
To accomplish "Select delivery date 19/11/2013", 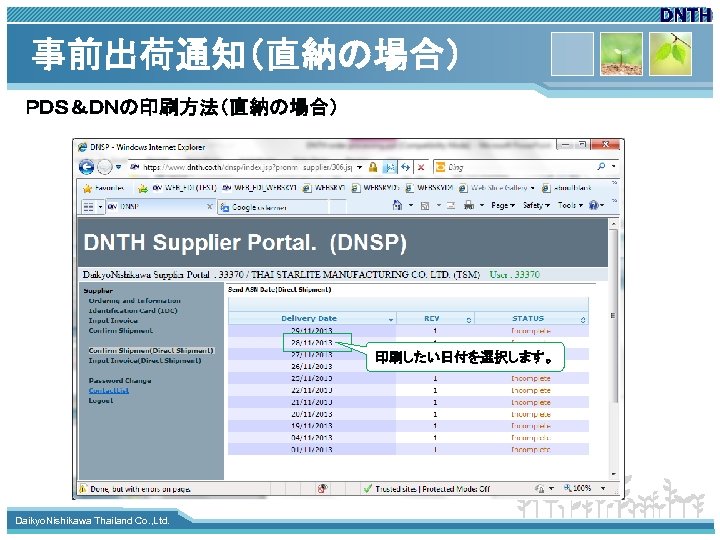I will (311, 426).
